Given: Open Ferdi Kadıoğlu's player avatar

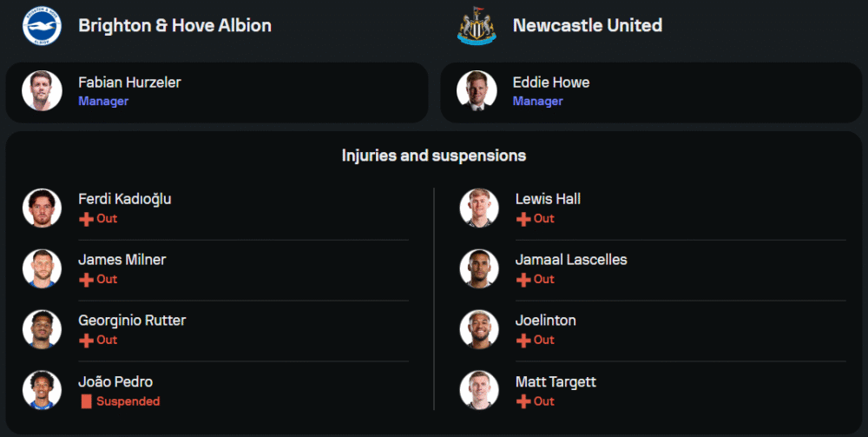Looking at the screenshot, I should pos(42,209).
